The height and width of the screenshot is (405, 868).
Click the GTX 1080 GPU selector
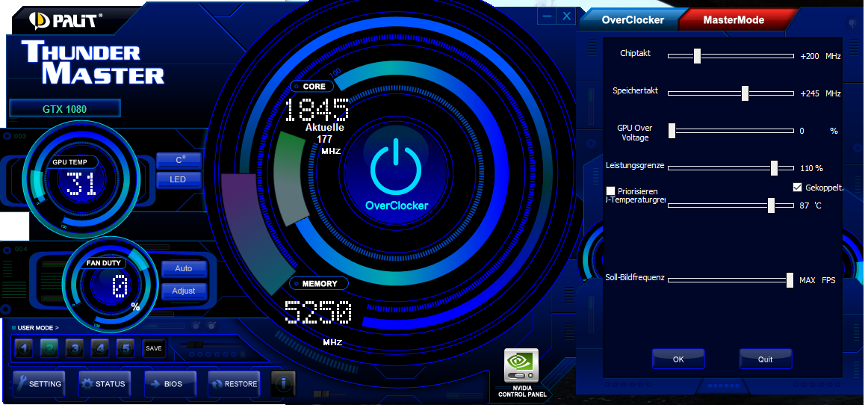(x=65, y=108)
